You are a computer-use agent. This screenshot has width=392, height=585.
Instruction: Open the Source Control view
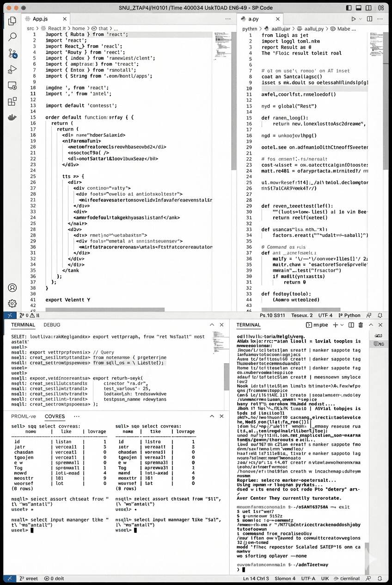12,54
